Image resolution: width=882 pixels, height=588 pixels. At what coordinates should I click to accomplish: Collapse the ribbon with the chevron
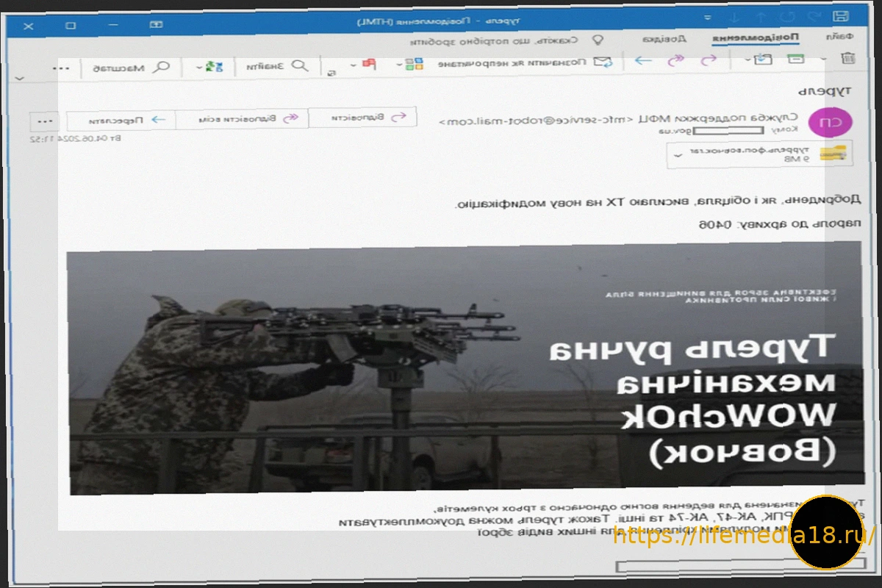20,77
